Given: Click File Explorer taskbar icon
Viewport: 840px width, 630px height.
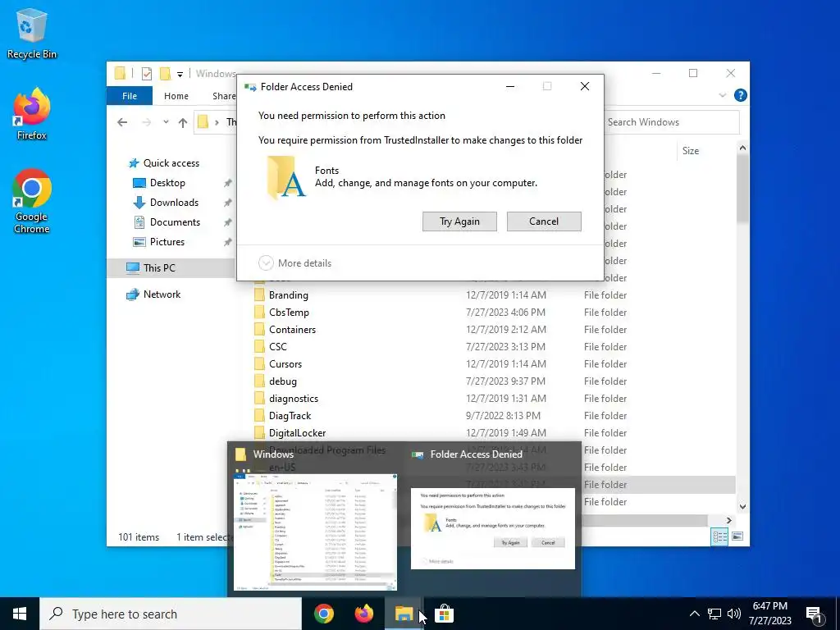Looking at the screenshot, I should pyautogui.click(x=404, y=614).
